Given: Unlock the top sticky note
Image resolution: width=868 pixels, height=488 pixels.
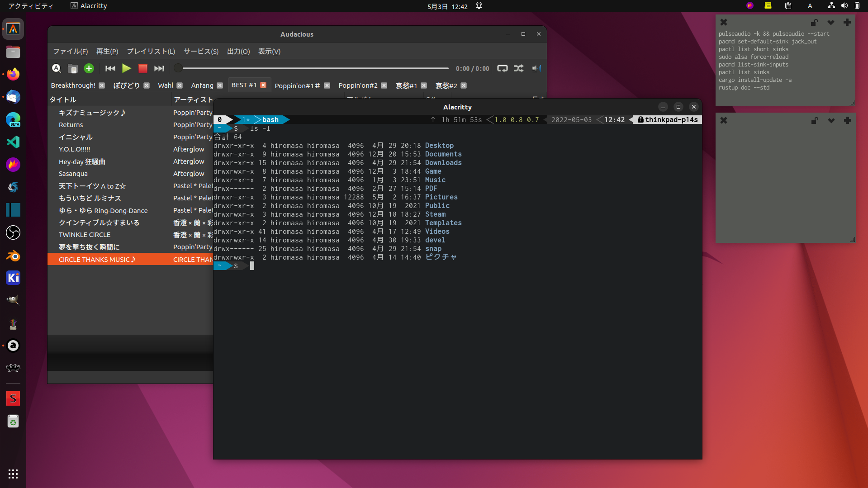Looking at the screenshot, I should [814, 22].
